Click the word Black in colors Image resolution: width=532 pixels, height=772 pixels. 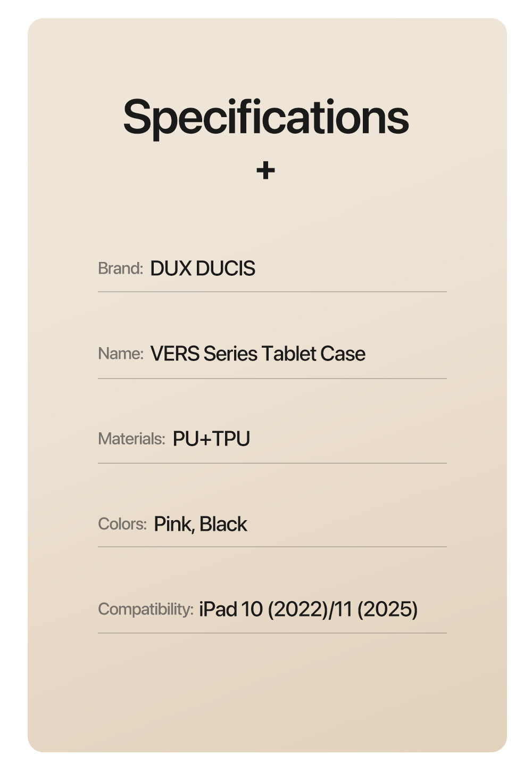223,524
